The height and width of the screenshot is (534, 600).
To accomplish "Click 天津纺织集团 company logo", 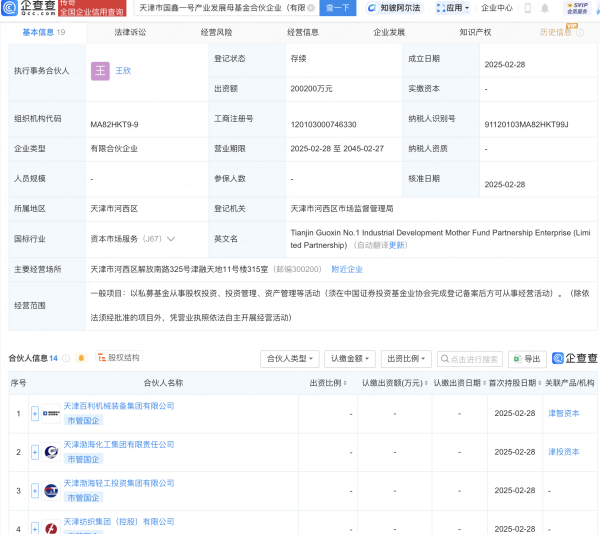I will click(x=51, y=528).
